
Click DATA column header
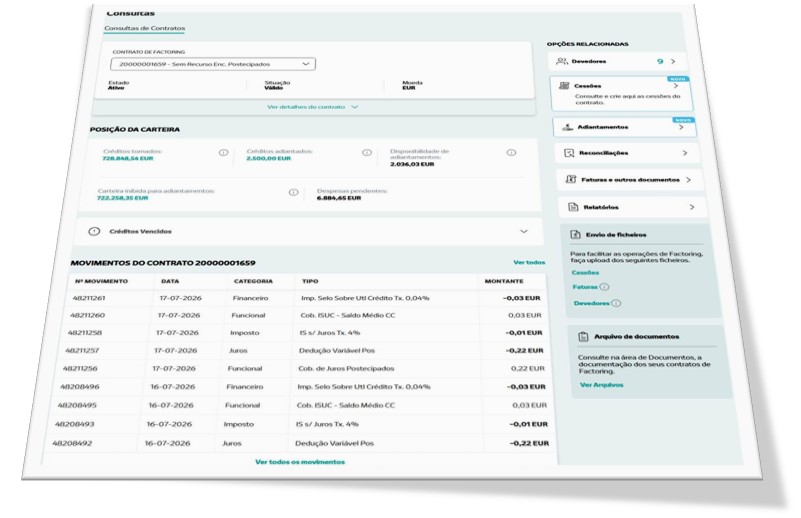[170, 281]
